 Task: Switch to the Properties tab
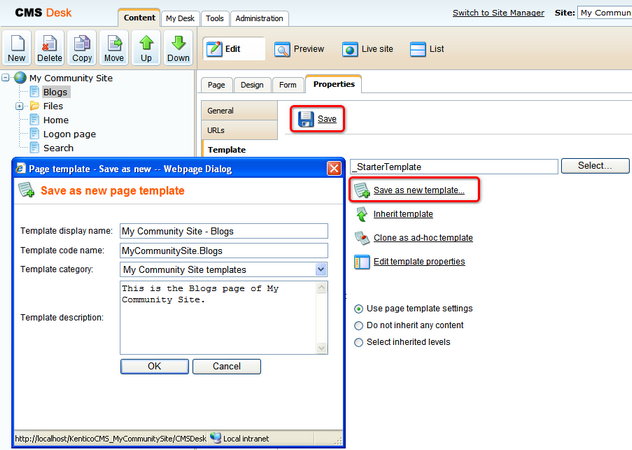[334, 84]
